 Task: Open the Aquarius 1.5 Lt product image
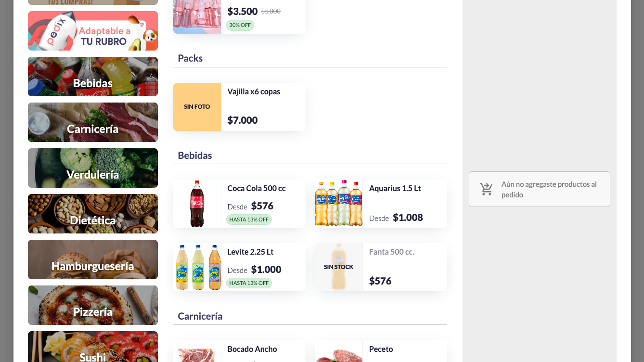tap(338, 204)
